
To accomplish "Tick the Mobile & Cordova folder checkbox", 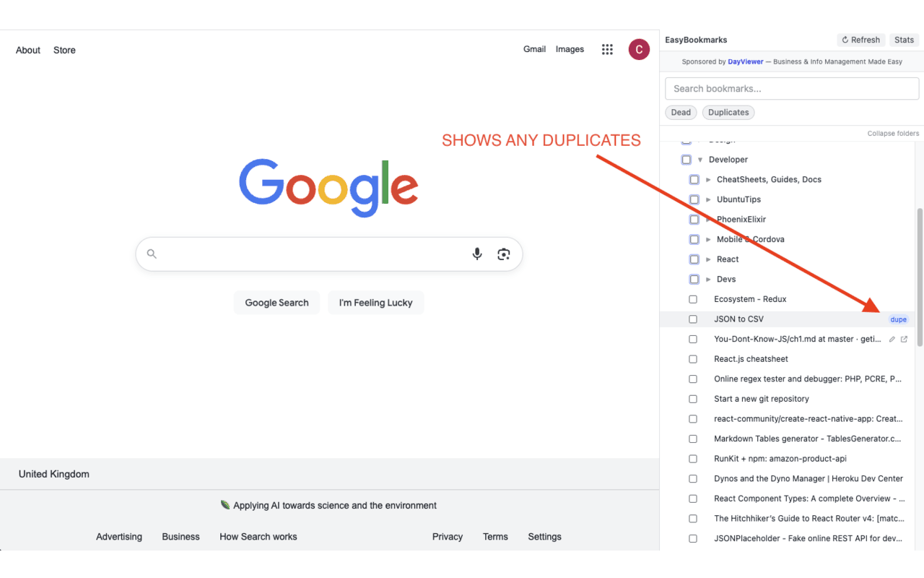I will tap(694, 239).
